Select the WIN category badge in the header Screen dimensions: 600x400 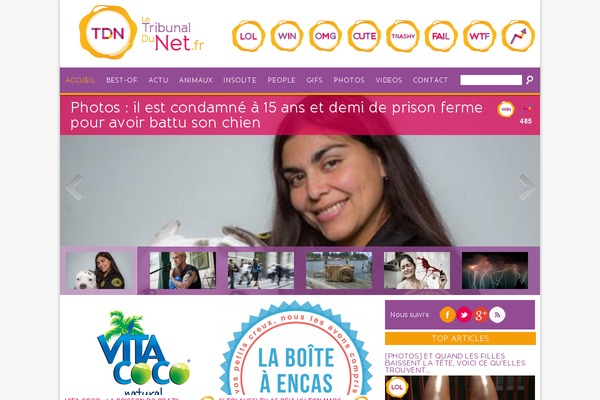point(287,36)
